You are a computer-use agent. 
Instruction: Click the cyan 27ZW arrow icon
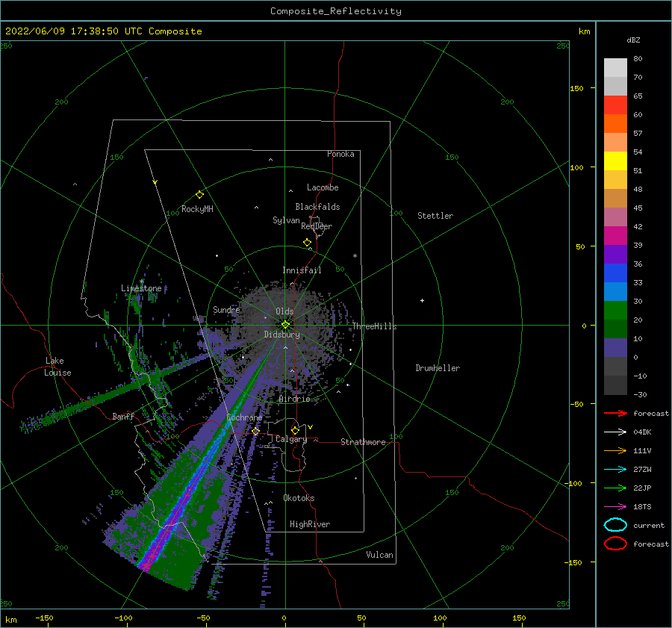pos(615,470)
